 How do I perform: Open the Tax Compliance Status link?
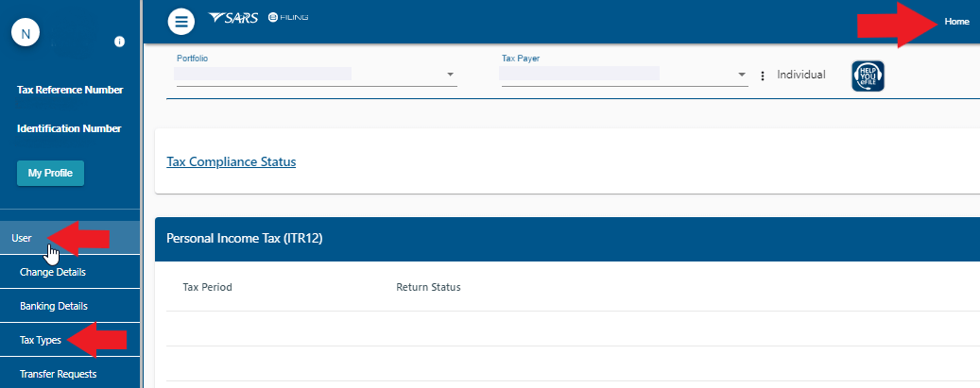tap(231, 161)
